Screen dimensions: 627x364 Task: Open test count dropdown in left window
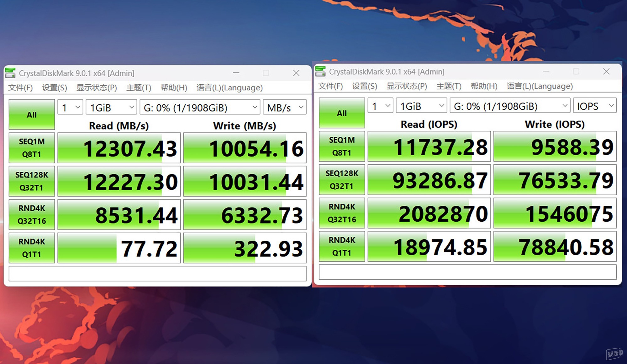(x=71, y=108)
